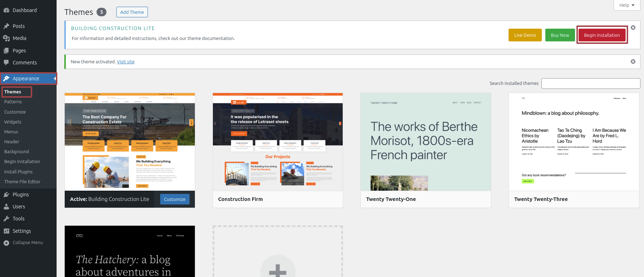The width and height of the screenshot is (644, 277).
Task: Click the Construction Firm theme name
Action: (x=240, y=199)
